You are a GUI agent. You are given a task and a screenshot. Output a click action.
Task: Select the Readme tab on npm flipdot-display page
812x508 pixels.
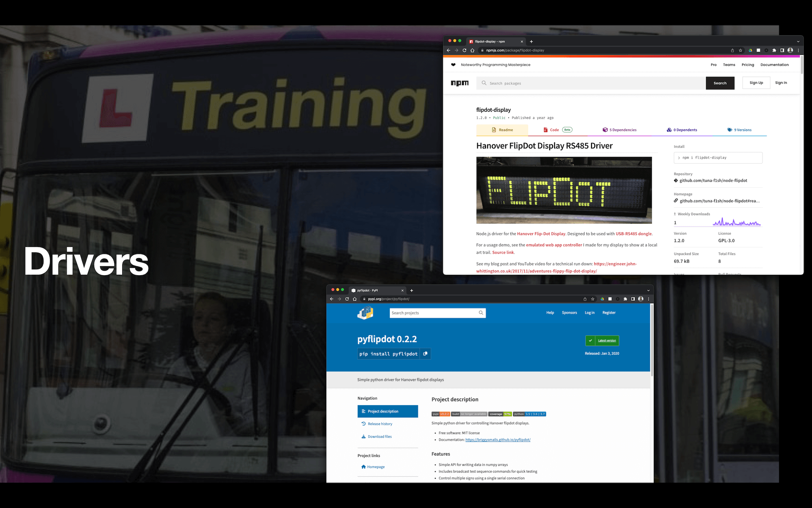(x=501, y=130)
